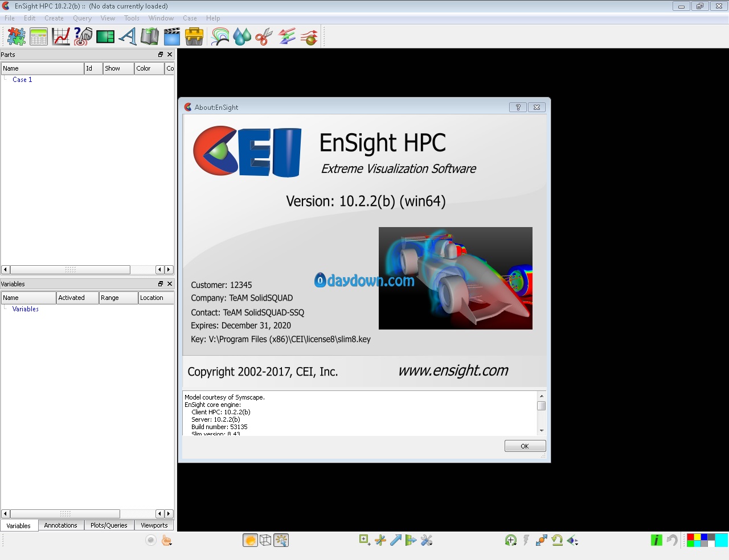The image size is (729, 560).
Task: Open the Case menu
Action: (190, 18)
